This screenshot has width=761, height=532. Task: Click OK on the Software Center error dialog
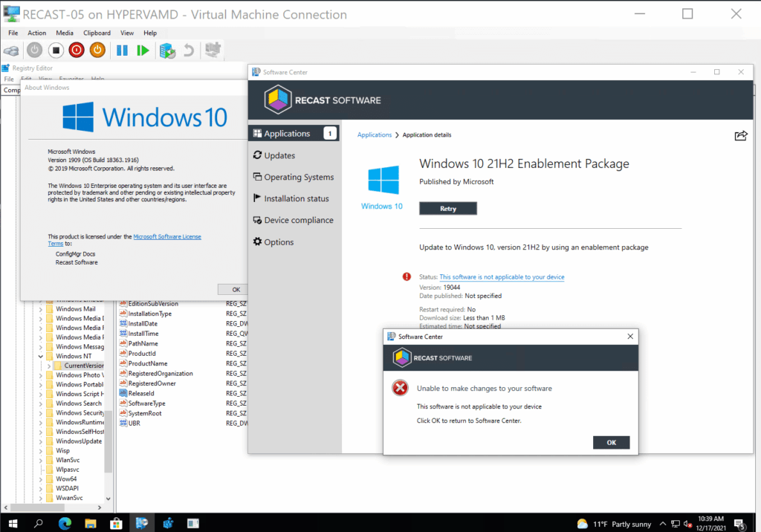pyautogui.click(x=611, y=442)
